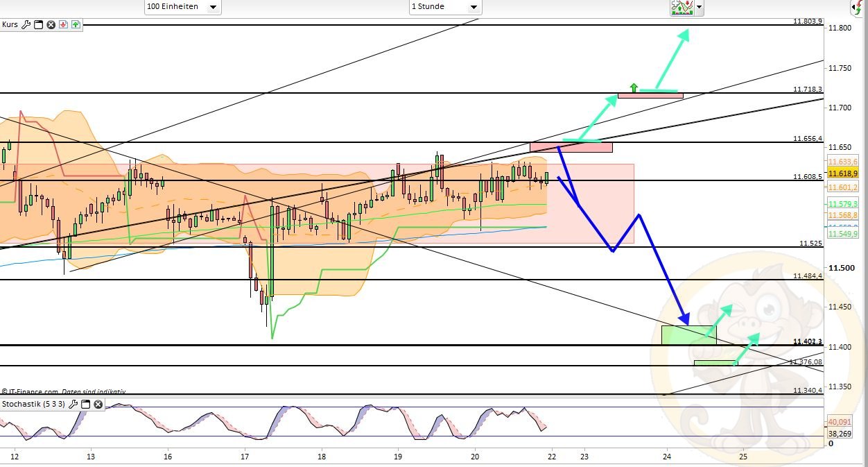Click date 13 on time axis

click(x=91, y=457)
